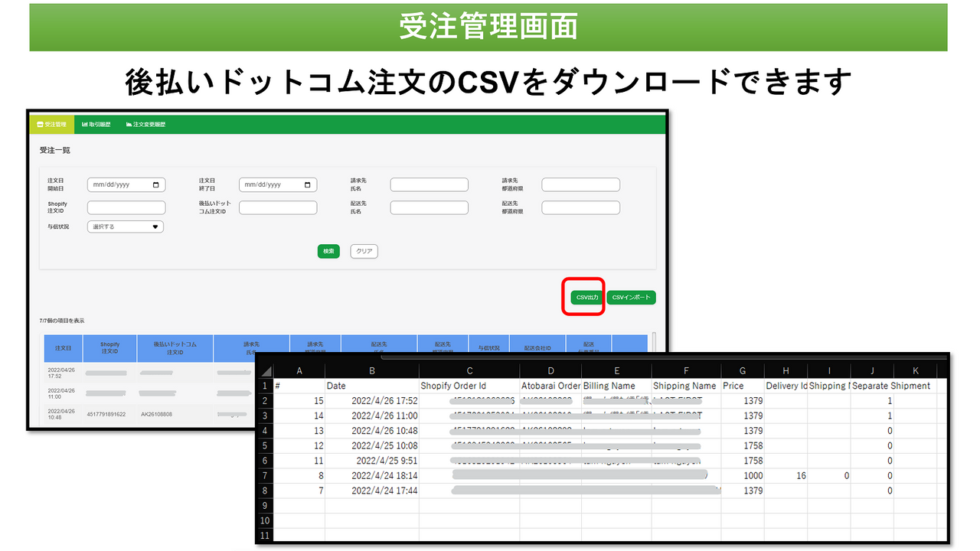The height and width of the screenshot is (551, 980).
Task: Open calendar picker icon for 注文日終了日
Action: (309, 184)
